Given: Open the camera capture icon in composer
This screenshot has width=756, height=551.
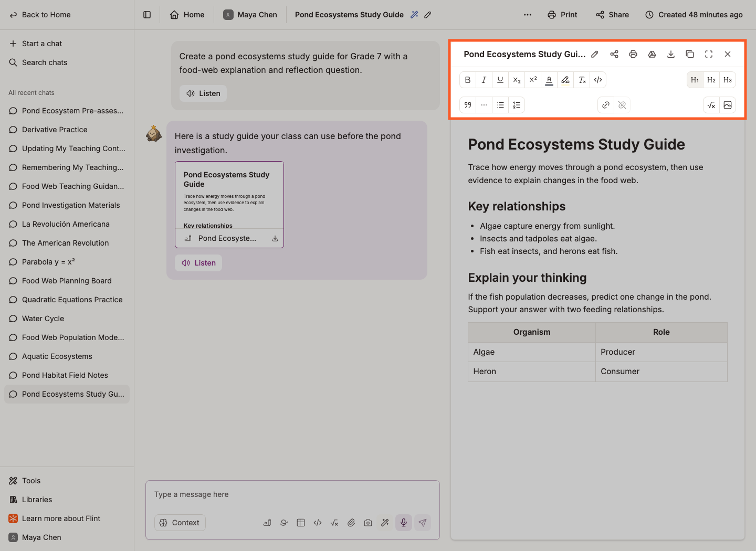Looking at the screenshot, I should click(x=368, y=523).
